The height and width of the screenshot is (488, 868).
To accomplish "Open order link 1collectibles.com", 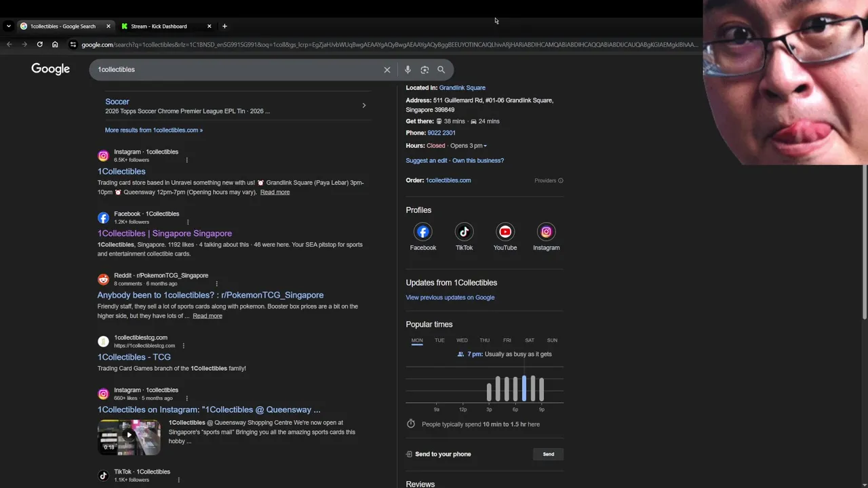I will tap(448, 180).
